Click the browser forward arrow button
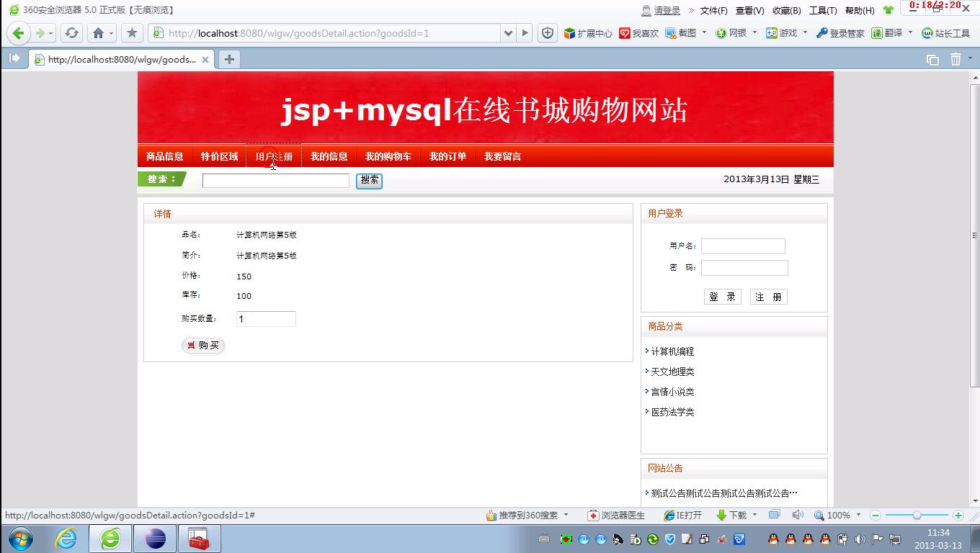Image resolution: width=980 pixels, height=553 pixels. tap(40, 33)
